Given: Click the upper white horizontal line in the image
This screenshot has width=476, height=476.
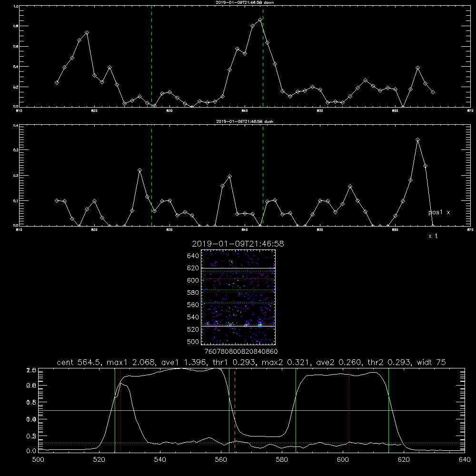Looking at the screenshot, I should coord(238,268).
